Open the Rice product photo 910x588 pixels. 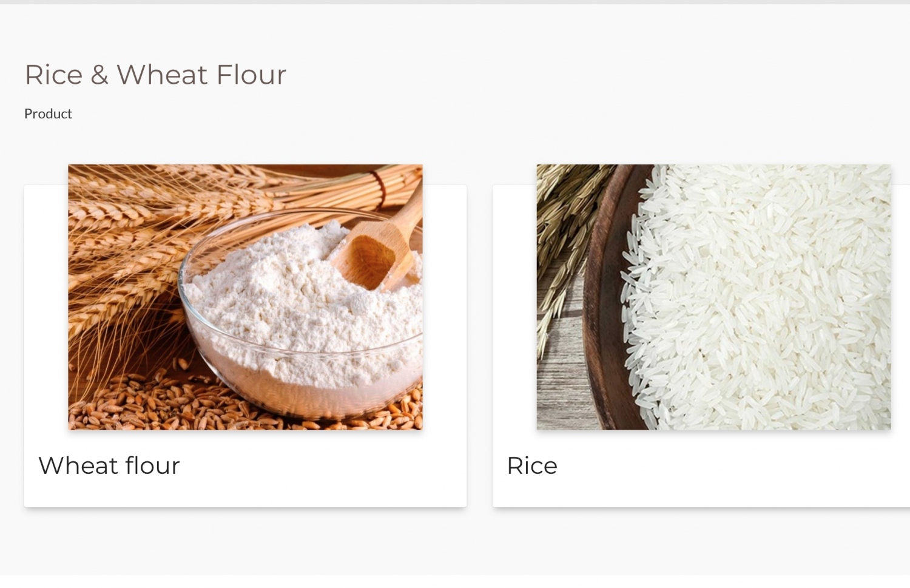click(x=713, y=297)
